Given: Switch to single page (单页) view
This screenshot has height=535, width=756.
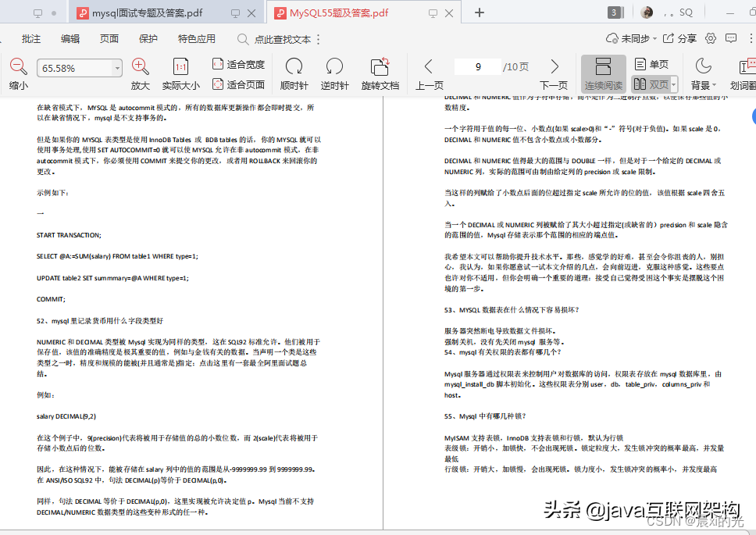Looking at the screenshot, I should pyautogui.click(x=651, y=64).
